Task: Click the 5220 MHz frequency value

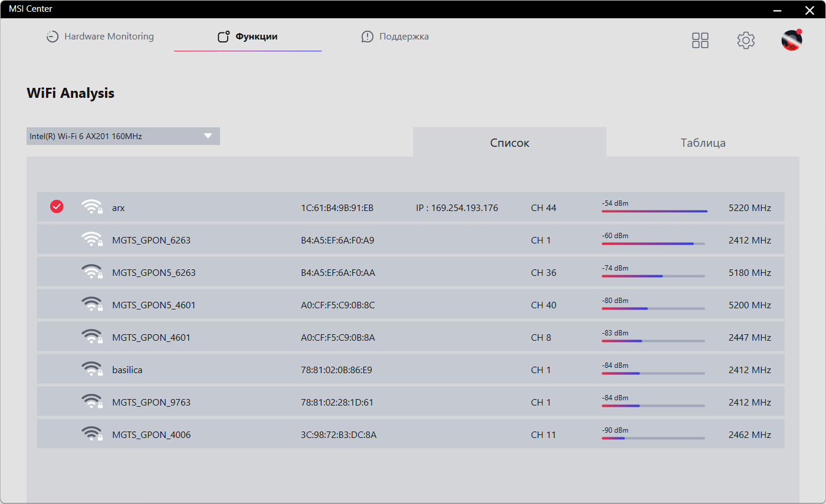Action: [x=750, y=208]
